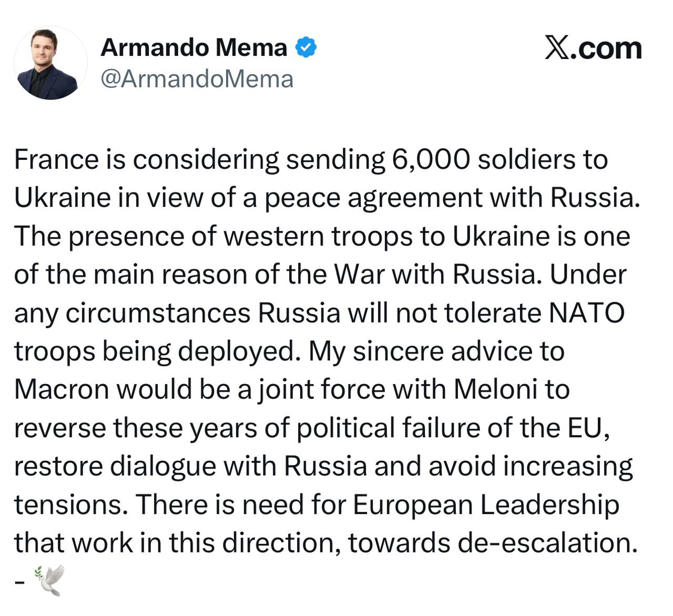Click the phrase "European Leadership"
673x616 pixels.
[x=485, y=505]
